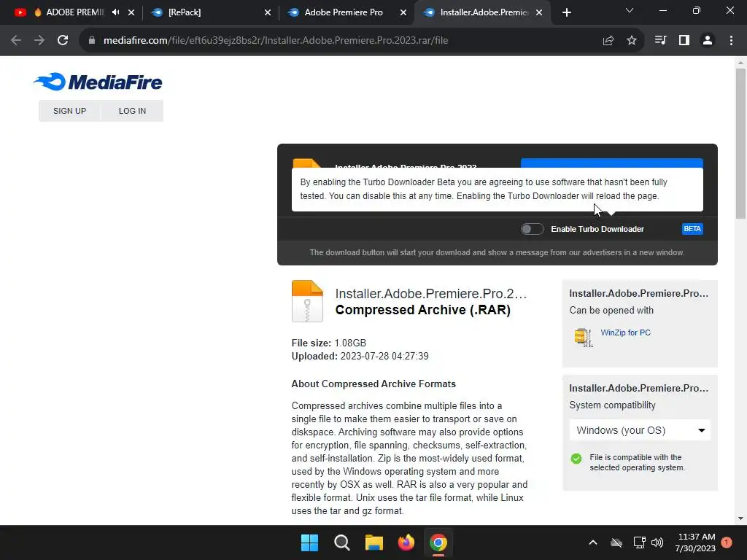Open File Explorer from taskbar
The height and width of the screenshot is (560, 747).
pos(374,542)
